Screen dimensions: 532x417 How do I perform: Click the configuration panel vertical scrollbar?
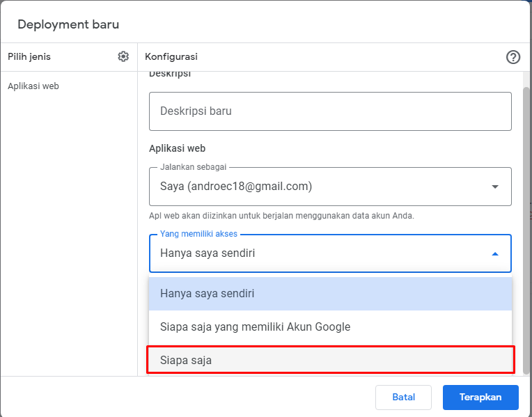(x=526, y=230)
